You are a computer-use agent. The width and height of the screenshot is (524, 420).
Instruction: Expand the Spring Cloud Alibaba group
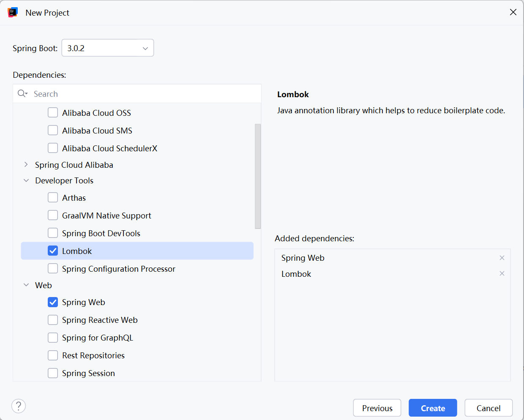coord(26,164)
